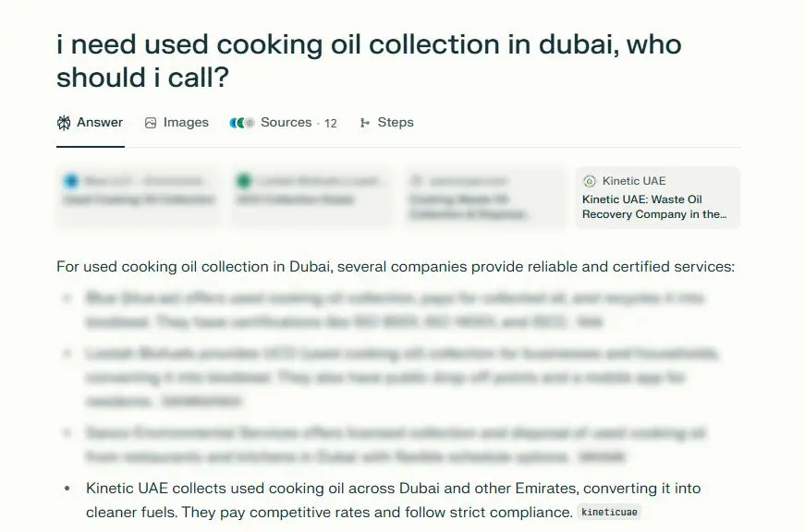
Task: Open the third source card about cooking waste
Action: click(x=483, y=197)
